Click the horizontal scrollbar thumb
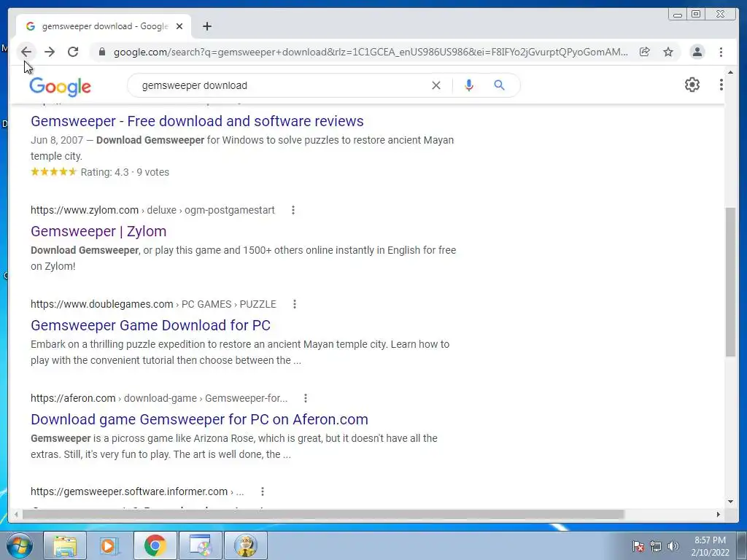 [x=323, y=514]
